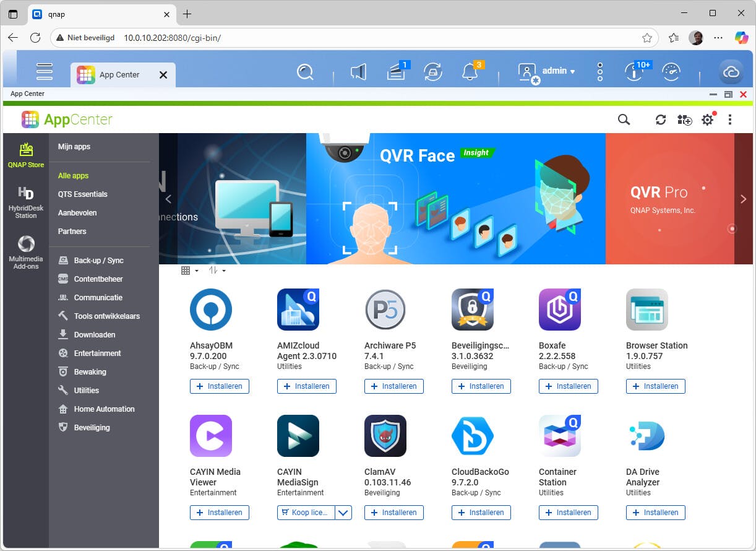Switch to the Alle apps tab
The width and height of the screenshot is (756, 551).
point(73,175)
